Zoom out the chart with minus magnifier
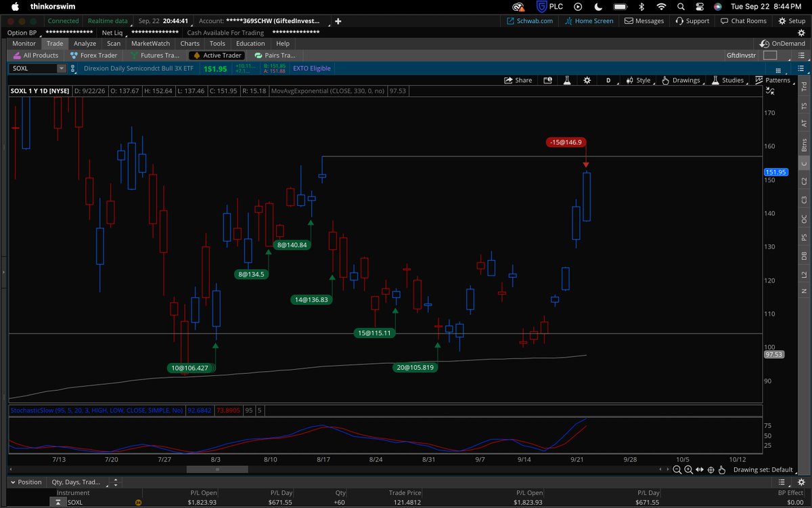The height and width of the screenshot is (508, 812). pos(678,469)
